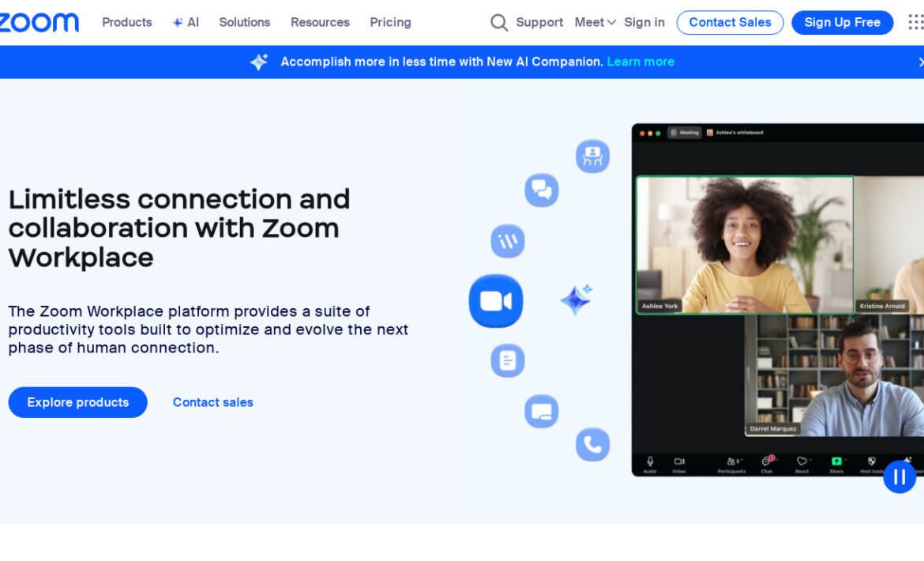Close the AI Companion banner
The image size is (924, 561).
pos(921,62)
